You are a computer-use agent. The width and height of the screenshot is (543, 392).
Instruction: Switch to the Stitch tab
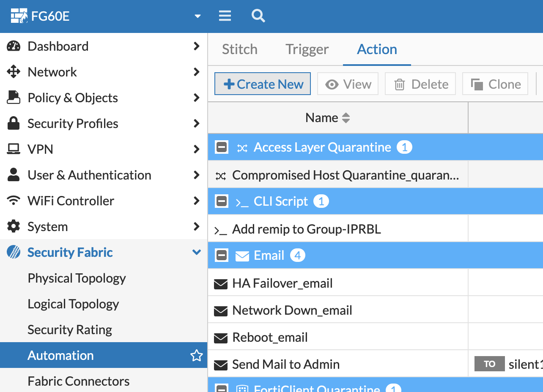pyautogui.click(x=239, y=49)
